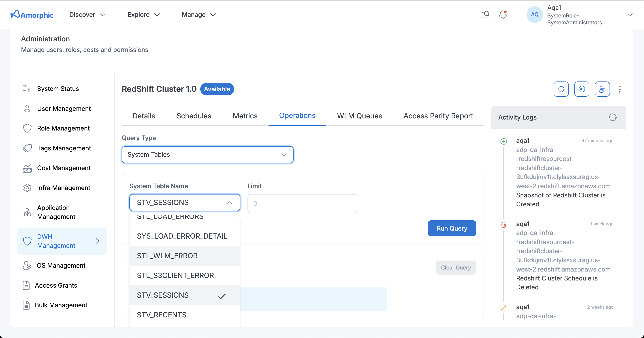
Task: Collapse the System Table Name dropdown
Action: [229, 203]
